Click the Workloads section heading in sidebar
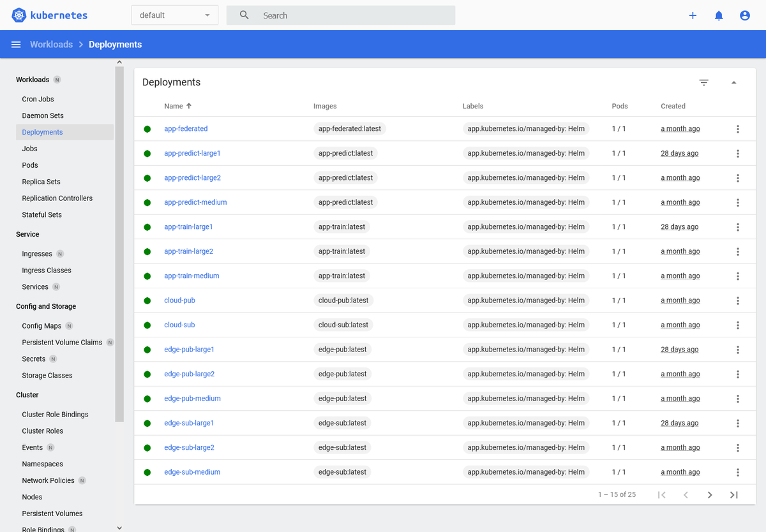This screenshot has height=532, width=766. 33,80
